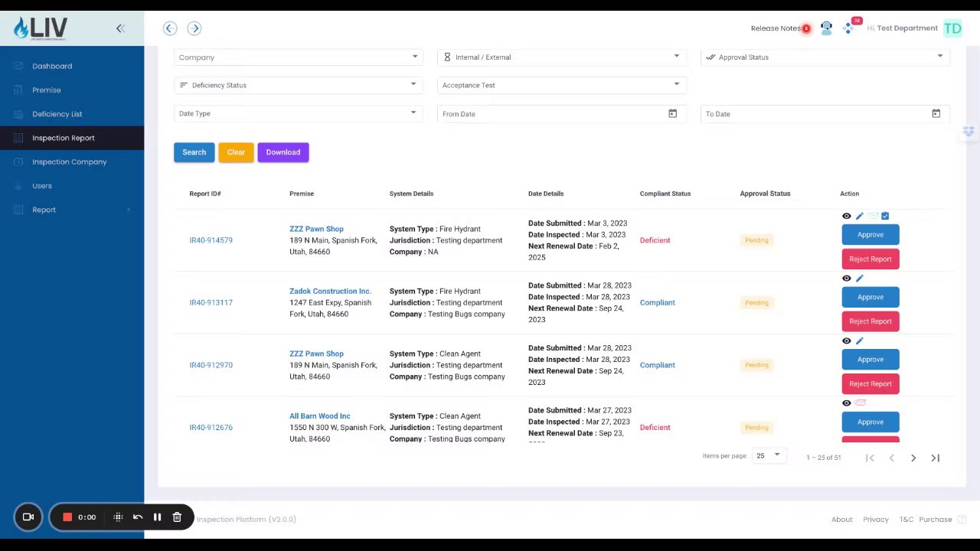The image size is (980, 551).
Task: Open the pink mail icon for IR40-912676
Action: pos(860,403)
